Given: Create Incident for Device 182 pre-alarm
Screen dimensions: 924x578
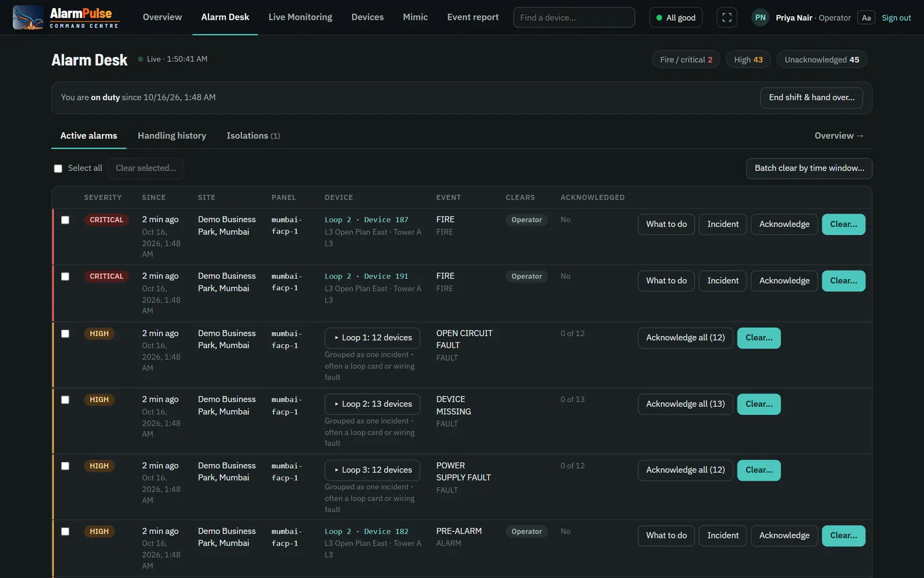Looking at the screenshot, I should pyautogui.click(x=723, y=536).
